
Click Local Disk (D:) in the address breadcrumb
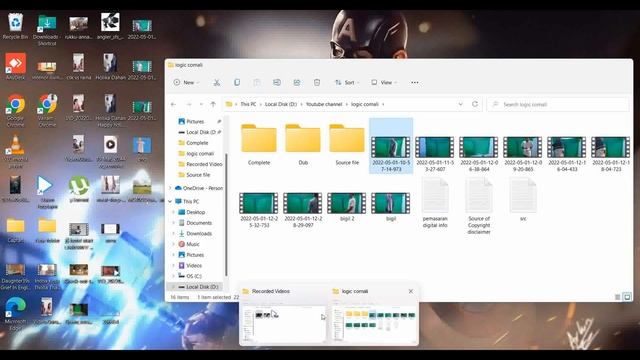point(281,104)
